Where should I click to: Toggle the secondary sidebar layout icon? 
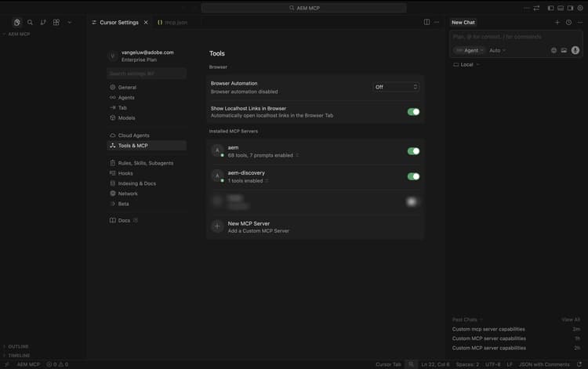pyautogui.click(x=570, y=8)
